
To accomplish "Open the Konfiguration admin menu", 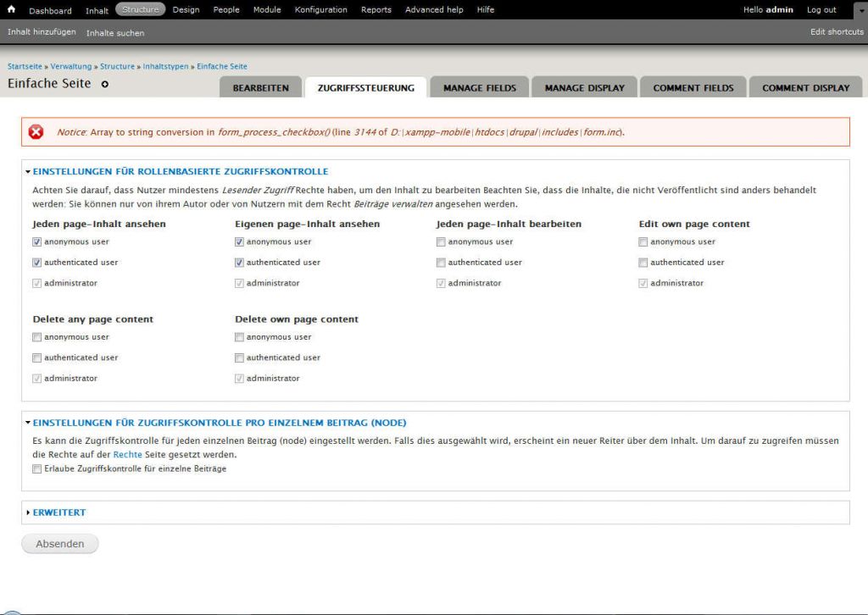I will pos(320,10).
